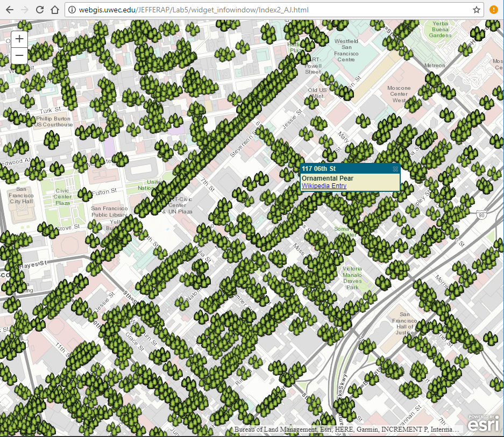Open the Wikipedia Entry link in the popup
Image resolution: width=504 pixels, height=437 pixels.
(323, 185)
